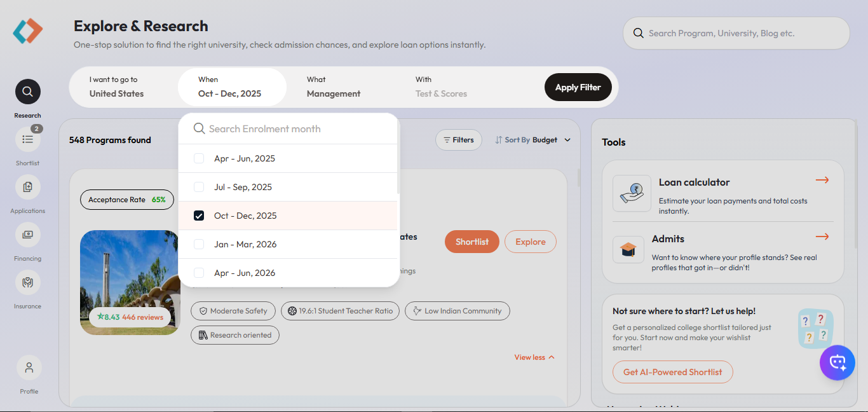Open the Shortlist sidebar icon
This screenshot has width=868, height=412.
[28, 139]
